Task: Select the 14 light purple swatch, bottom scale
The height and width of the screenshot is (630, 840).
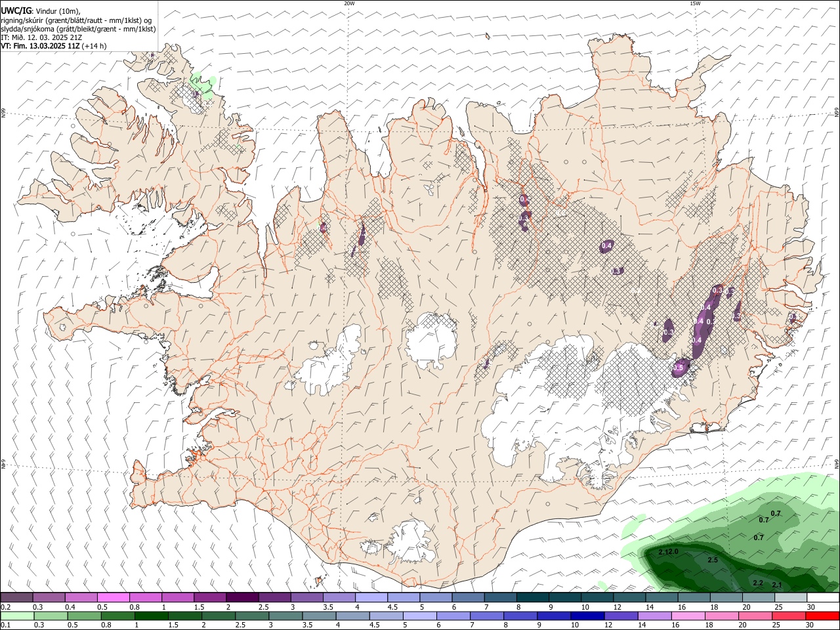Action: [x=654, y=616]
